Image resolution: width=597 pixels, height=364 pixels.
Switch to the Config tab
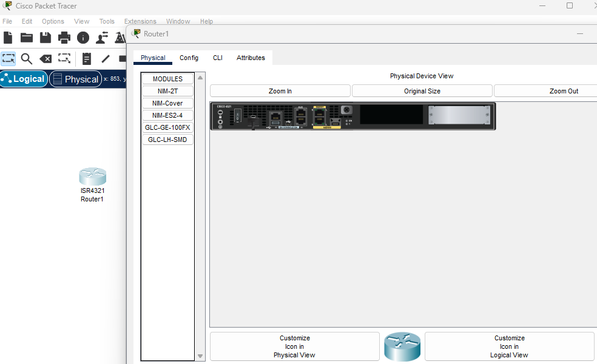[189, 58]
